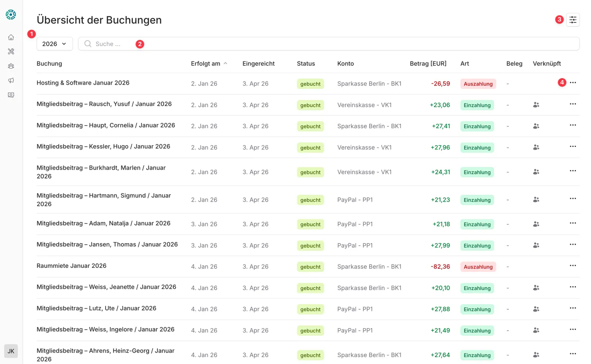This screenshot has width=591, height=364.
Task: Open the home page from the sidebar
Action: click(11, 37)
